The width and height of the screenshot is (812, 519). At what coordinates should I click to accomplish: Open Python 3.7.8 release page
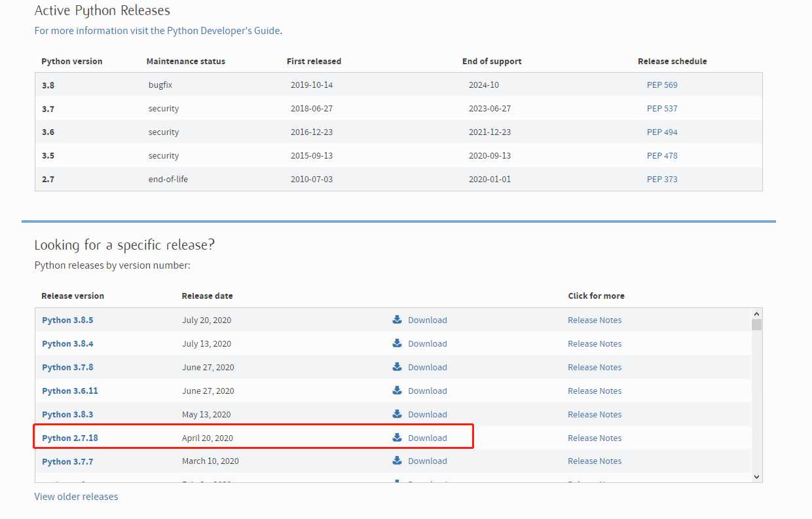[x=67, y=368]
